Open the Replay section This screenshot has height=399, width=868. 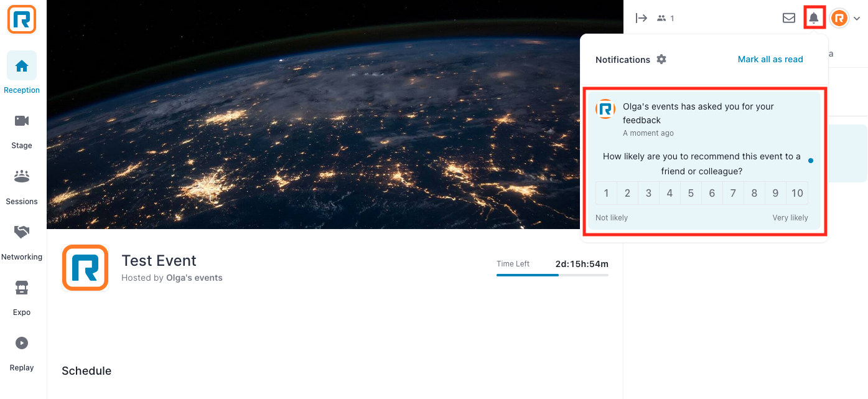click(x=22, y=353)
